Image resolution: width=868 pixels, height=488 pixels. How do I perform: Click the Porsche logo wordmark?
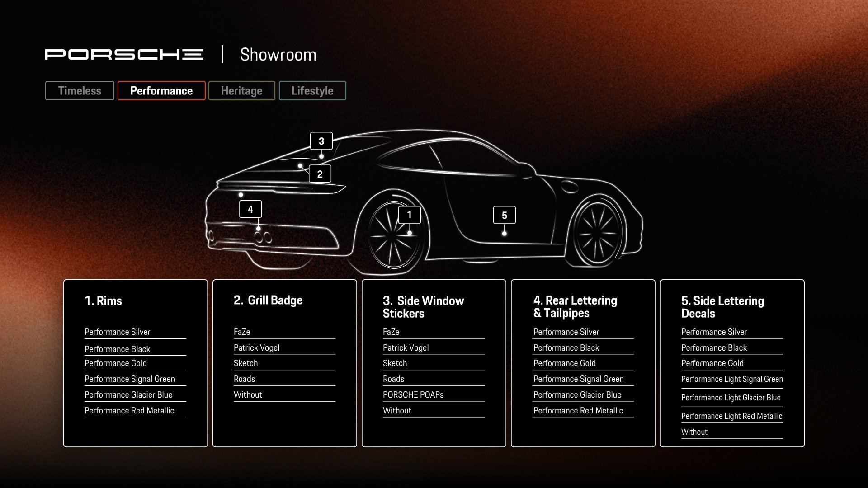pyautogui.click(x=124, y=54)
